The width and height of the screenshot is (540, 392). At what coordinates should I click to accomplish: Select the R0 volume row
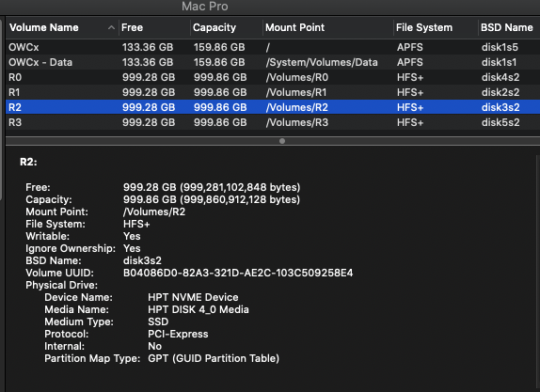point(273,77)
